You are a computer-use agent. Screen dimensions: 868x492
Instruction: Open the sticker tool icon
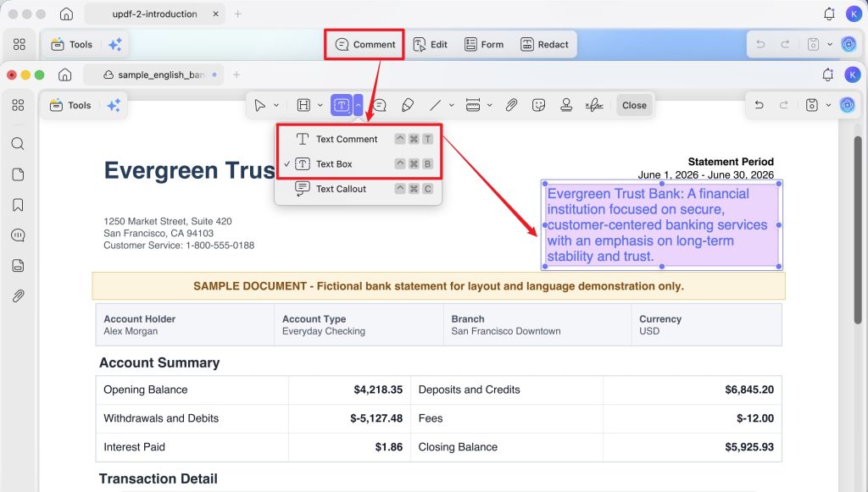[538, 105]
